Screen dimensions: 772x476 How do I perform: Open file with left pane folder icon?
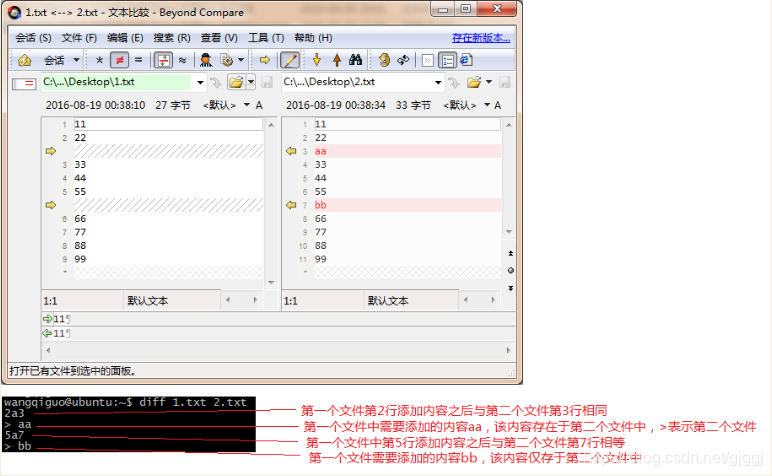point(236,82)
